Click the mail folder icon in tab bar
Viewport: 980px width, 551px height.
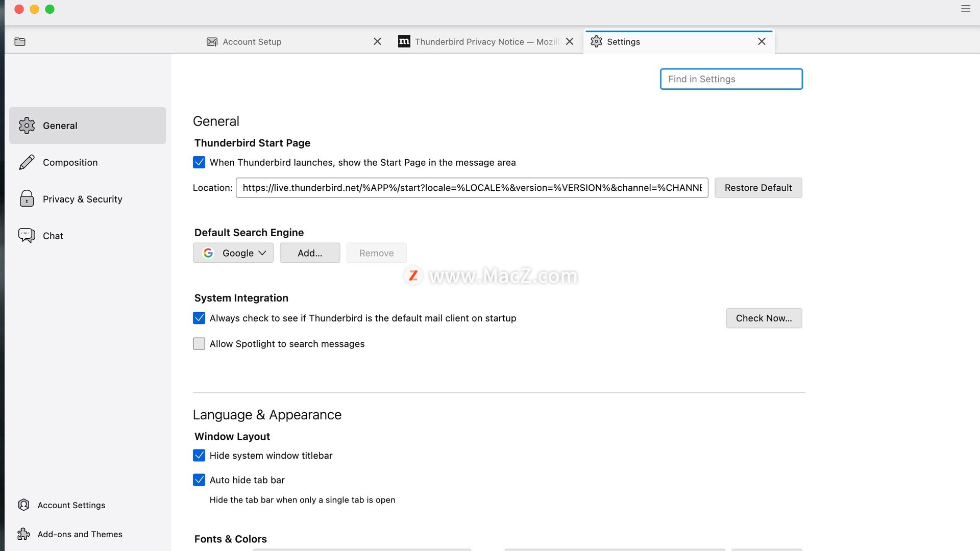[20, 42]
